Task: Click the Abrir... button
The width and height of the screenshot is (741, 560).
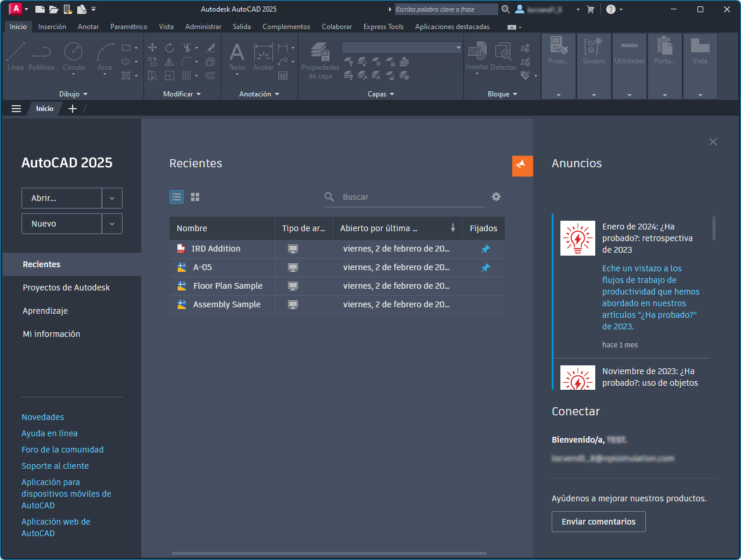Action: tap(62, 198)
